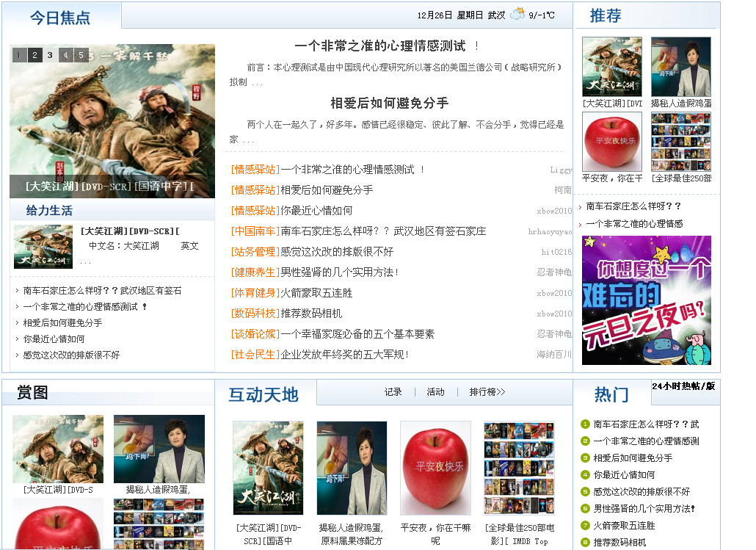Viewport: 756px width, 550px height.
Task: Open 互动天地 大笑江湖 poster image
Action: [268, 468]
